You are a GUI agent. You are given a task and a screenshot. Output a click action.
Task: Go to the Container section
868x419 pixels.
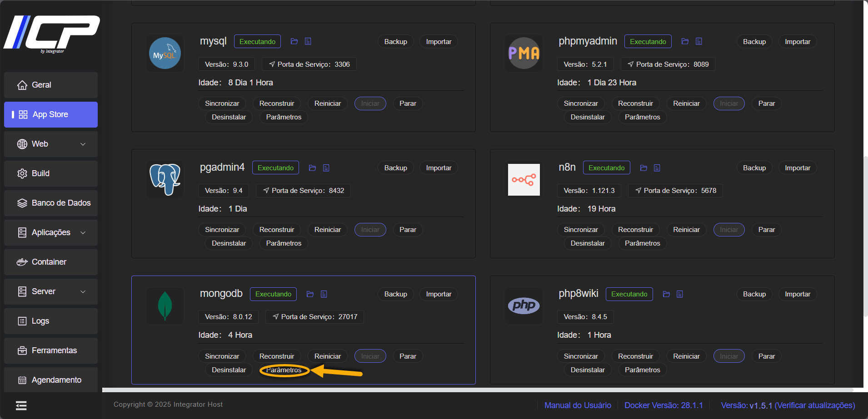[51, 262]
